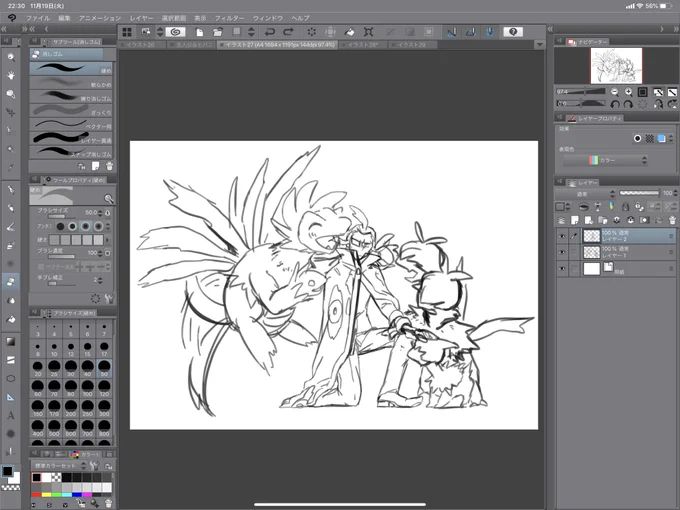Click the Redo arrow in the command bar
680x510 pixels.
pos(288,32)
